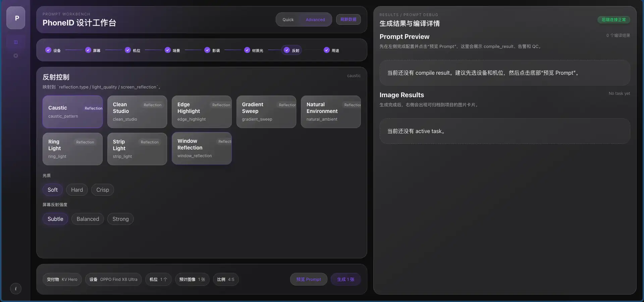Click the 后端连接正常 status badge

point(614,20)
